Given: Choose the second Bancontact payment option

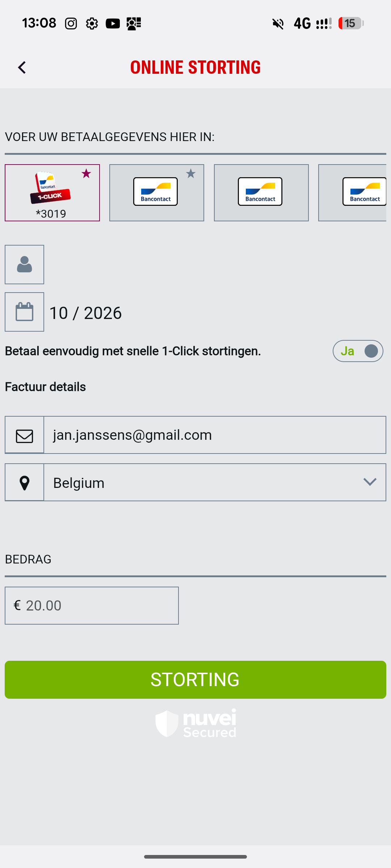Looking at the screenshot, I should [156, 193].
